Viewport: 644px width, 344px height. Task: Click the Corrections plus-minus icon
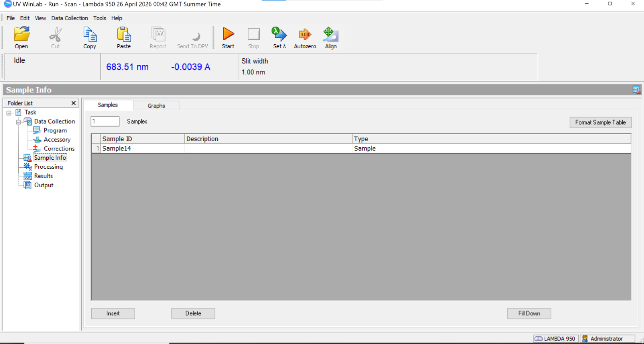pos(37,148)
